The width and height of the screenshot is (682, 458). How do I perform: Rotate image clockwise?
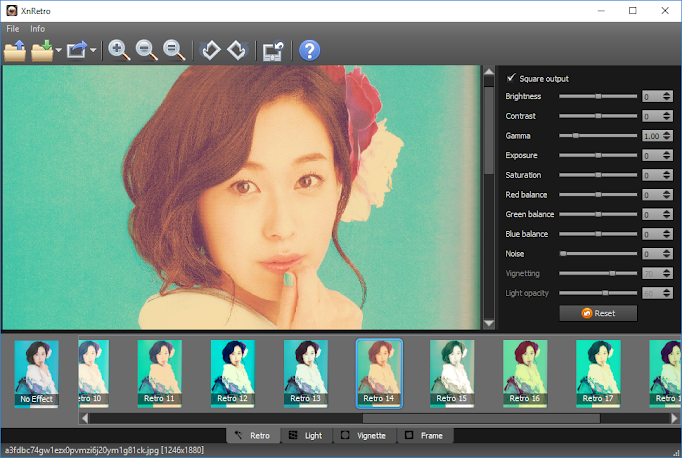click(236, 50)
